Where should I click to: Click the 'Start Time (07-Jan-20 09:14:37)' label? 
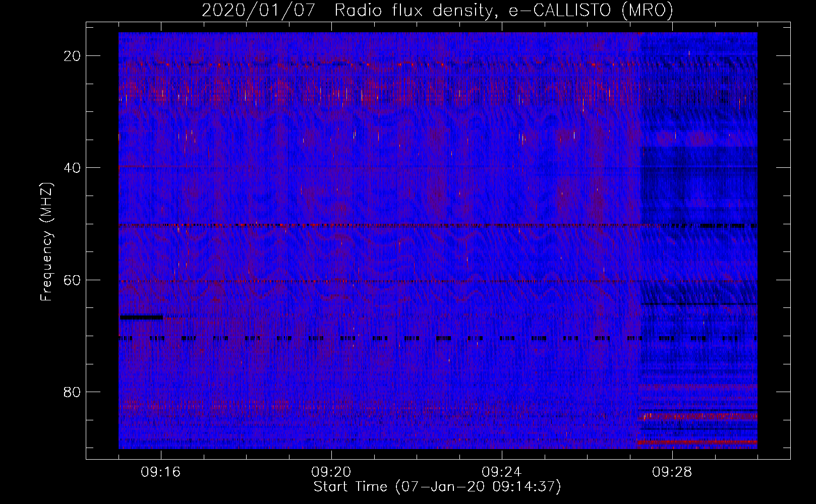tap(437, 487)
